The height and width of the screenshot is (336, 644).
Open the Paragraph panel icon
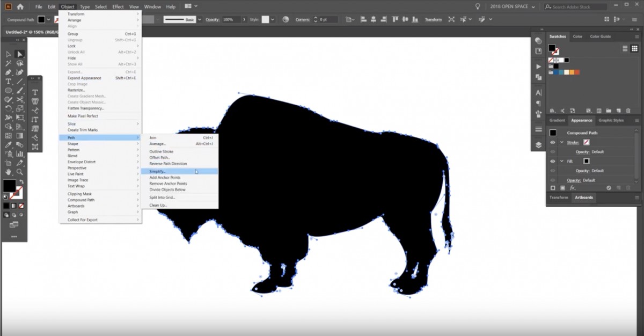click(x=538, y=103)
